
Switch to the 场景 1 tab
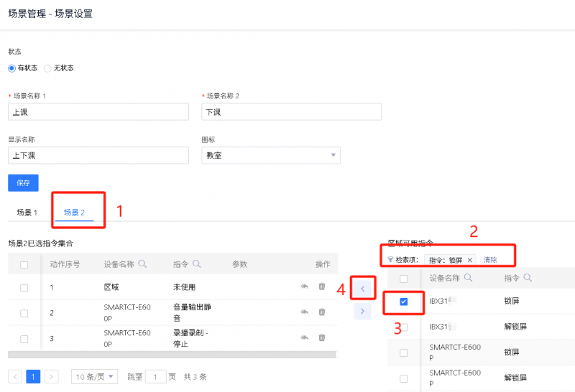27,213
